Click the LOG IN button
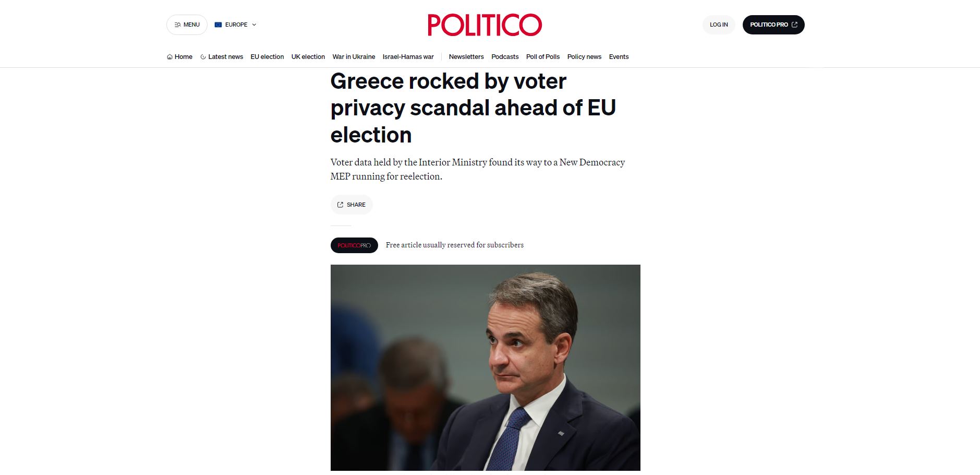This screenshot has width=980, height=475. [718, 24]
